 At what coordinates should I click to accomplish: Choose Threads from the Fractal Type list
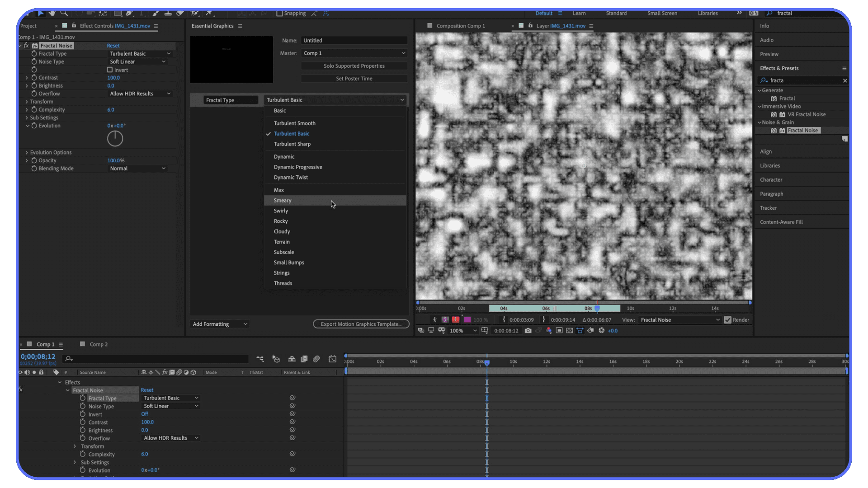click(x=335, y=283)
